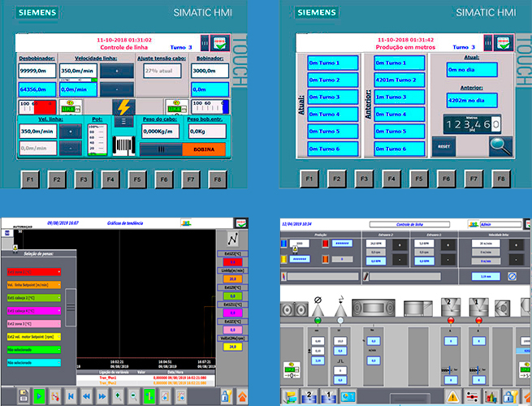532x406 pixels.
Task: Open the pie chart screen icon in bottom navigation
Action: 348,396
